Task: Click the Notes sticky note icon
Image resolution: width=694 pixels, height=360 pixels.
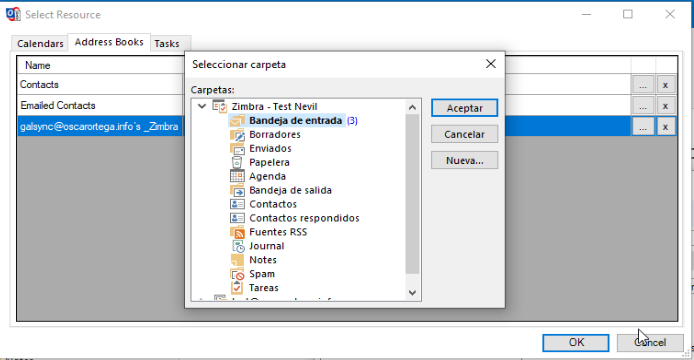Action: click(x=237, y=260)
